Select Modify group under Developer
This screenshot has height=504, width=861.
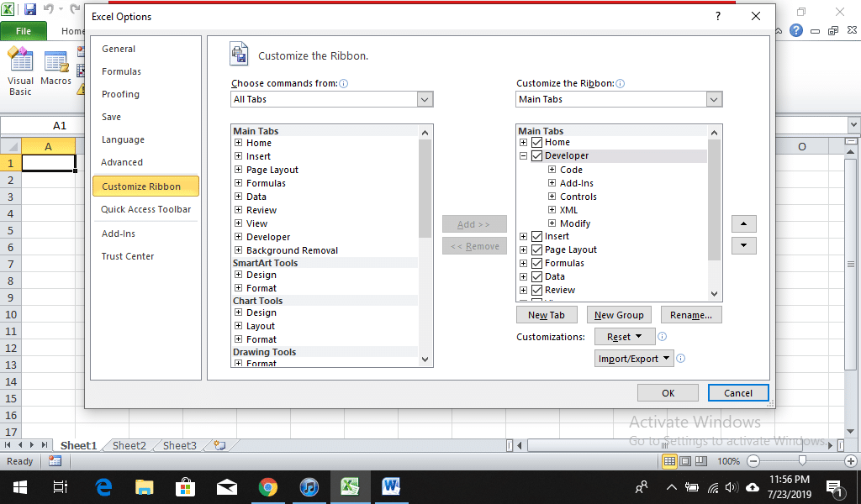point(575,223)
